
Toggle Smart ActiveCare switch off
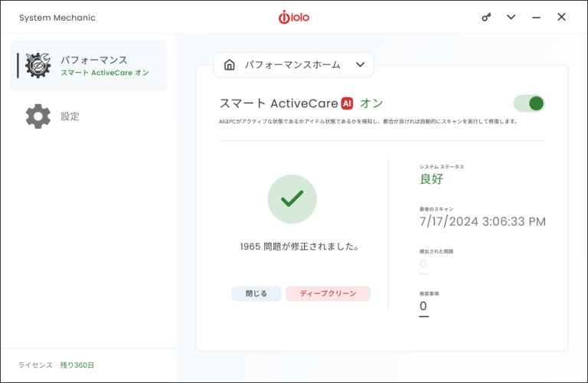[529, 103]
